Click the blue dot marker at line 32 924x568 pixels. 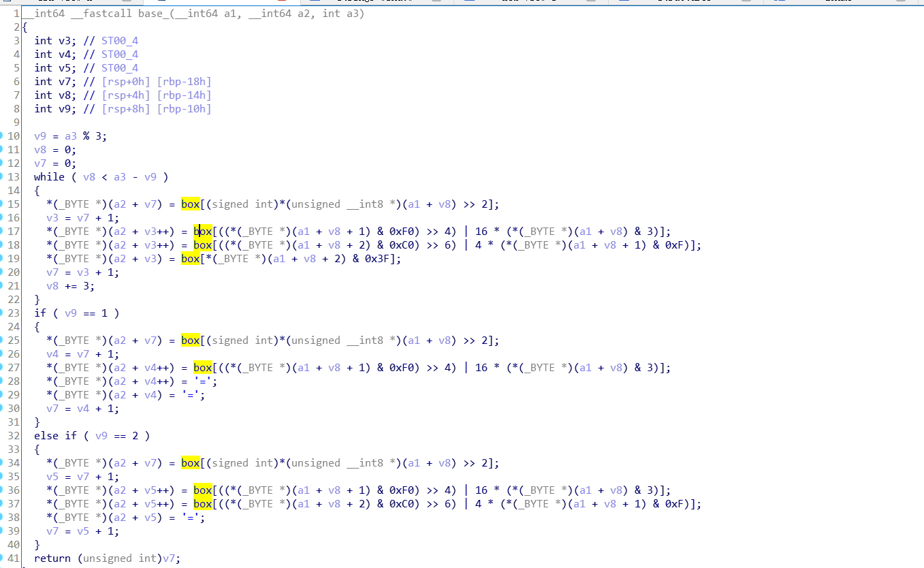(x=2, y=436)
